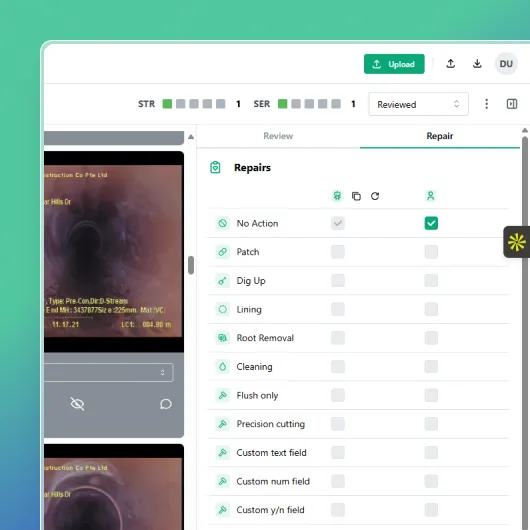Click the Root Removal label
Screen dimensions: 530x530
(x=265, y=338)
